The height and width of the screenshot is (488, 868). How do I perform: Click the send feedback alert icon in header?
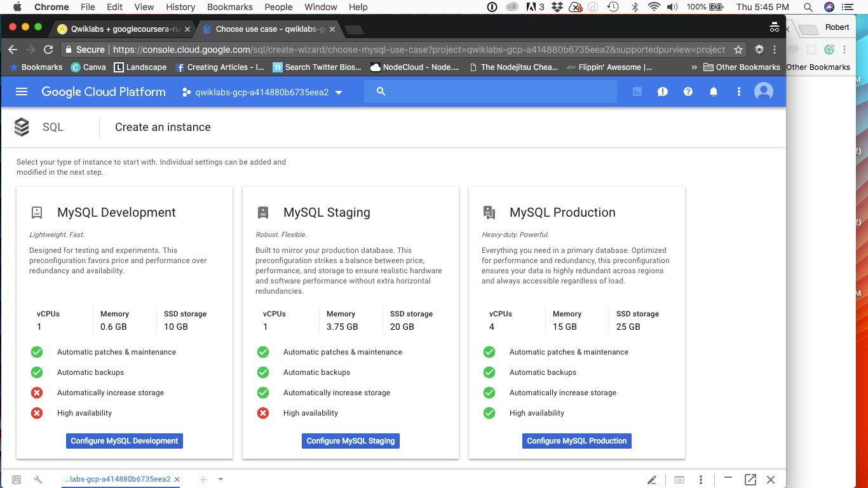coord(663,91)
